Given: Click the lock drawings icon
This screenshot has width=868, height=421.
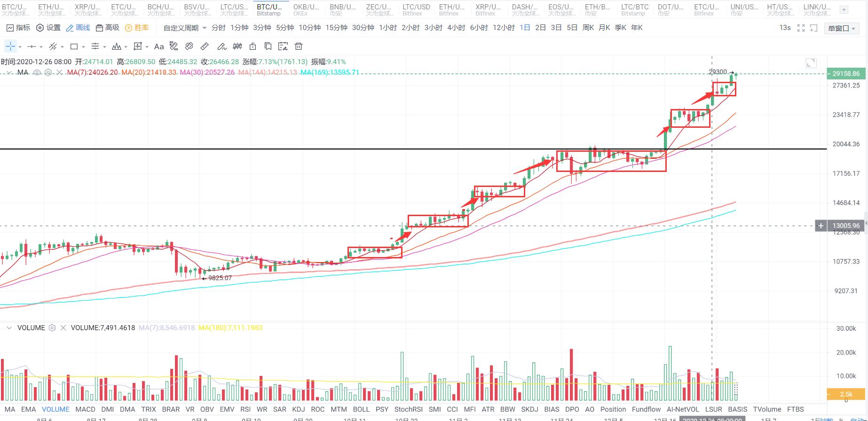Looking at the screenshot, I should (253, 47).
